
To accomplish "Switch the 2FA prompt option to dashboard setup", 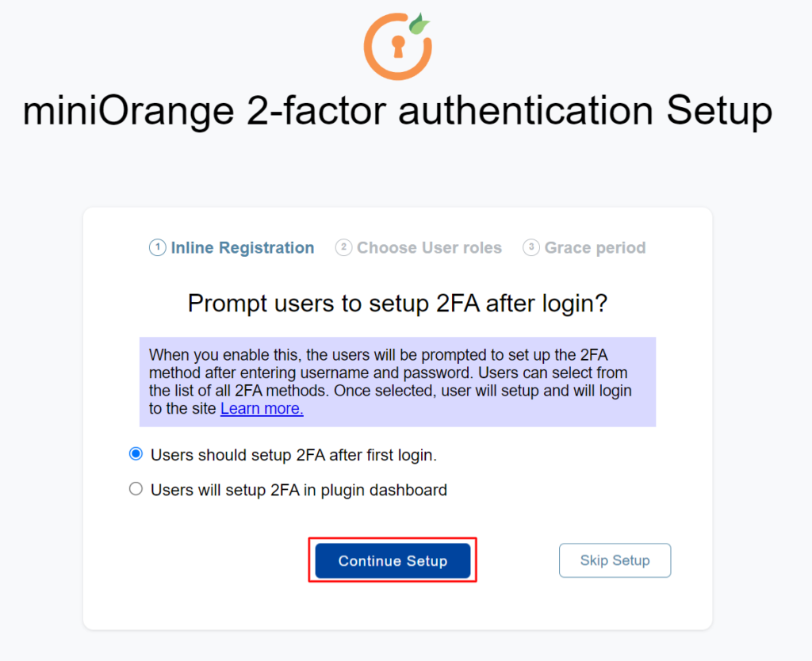I will pyautogui.click(x=136, y=489).
